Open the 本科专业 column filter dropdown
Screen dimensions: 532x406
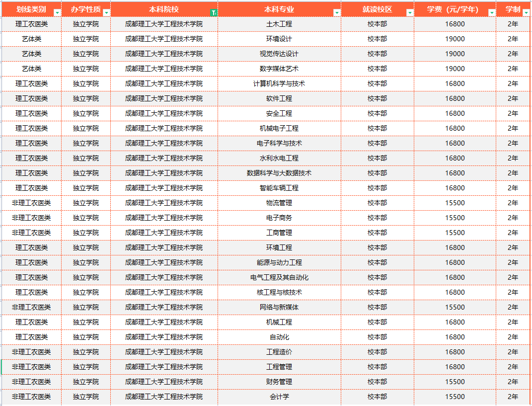click(337, 12)
